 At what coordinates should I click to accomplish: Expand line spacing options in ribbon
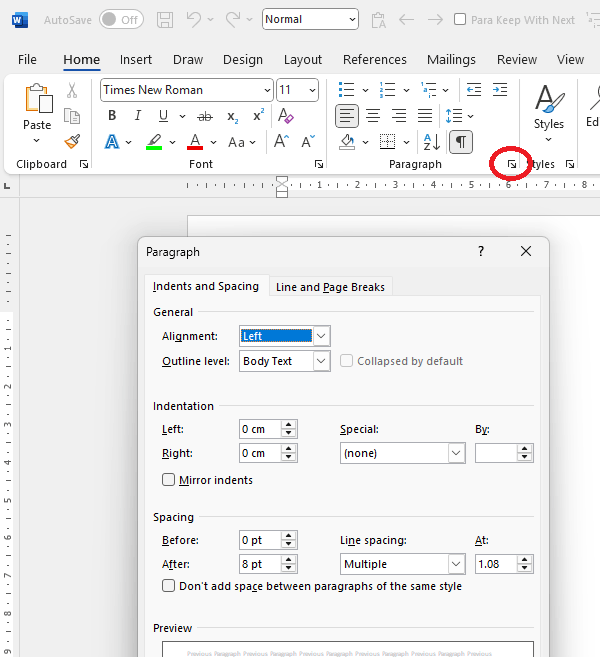coord(470,116)
